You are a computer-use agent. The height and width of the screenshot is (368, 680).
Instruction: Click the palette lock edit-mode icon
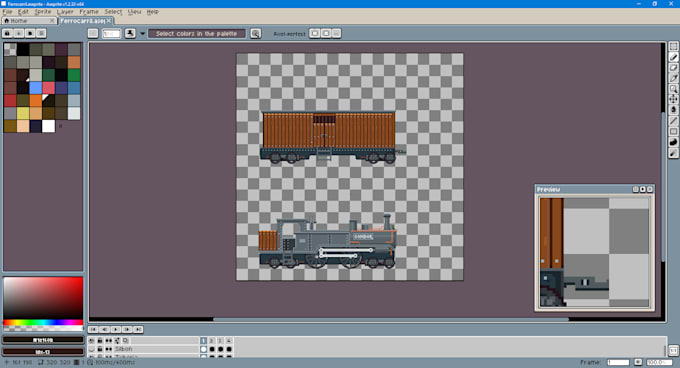click(7, 33)
